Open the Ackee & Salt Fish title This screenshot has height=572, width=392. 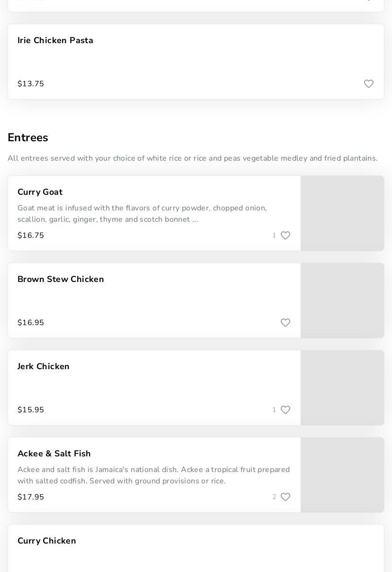[x=54, y=454]
